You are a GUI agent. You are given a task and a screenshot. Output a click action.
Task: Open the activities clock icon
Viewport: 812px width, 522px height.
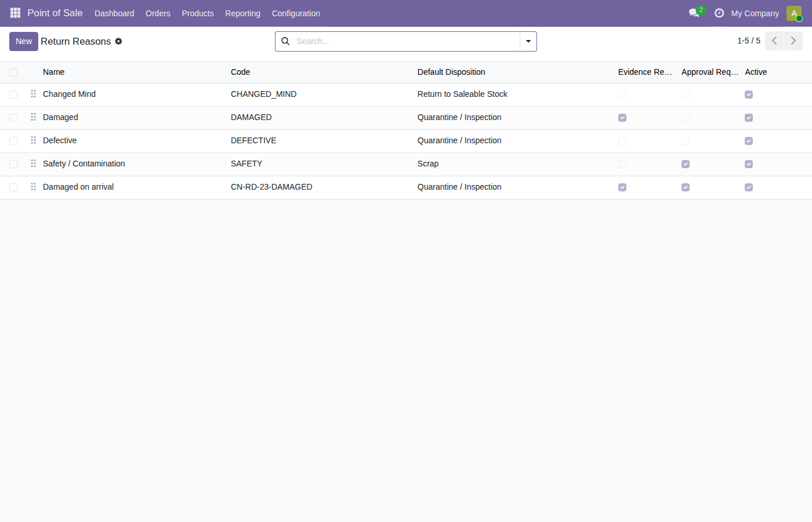(x=719, y=13)
